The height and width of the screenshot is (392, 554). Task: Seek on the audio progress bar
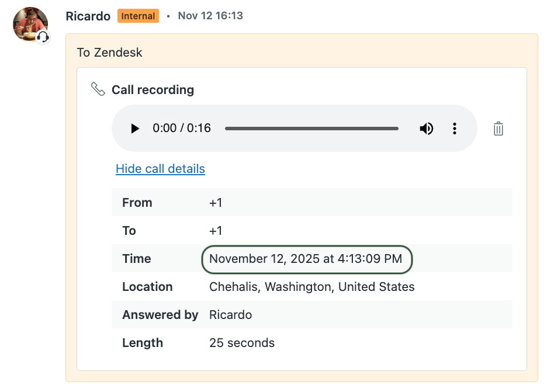pyautogui.click(x=311, y=129)
